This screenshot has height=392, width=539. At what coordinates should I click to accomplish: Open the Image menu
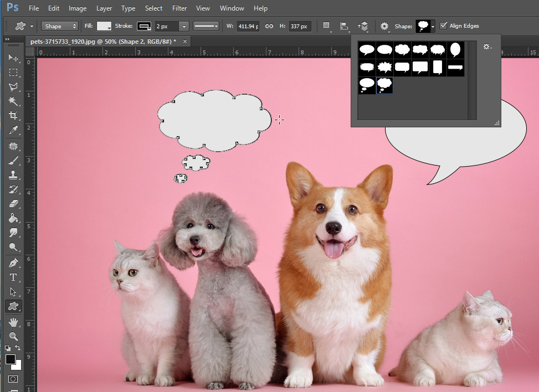click(x=78, y=8)
